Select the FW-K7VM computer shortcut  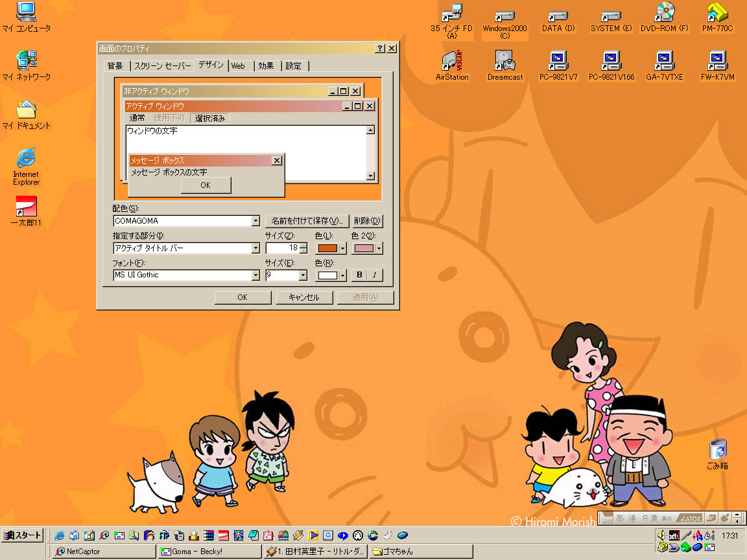point(717,65)
